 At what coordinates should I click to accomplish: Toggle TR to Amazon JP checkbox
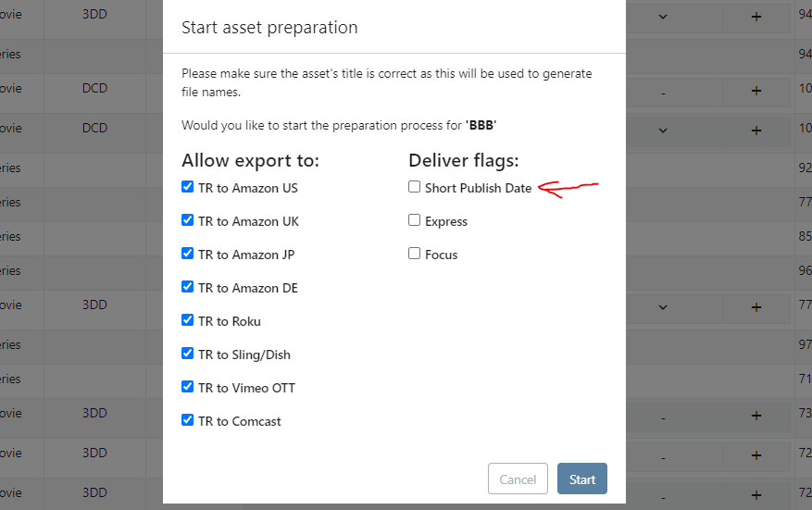[x=188, y=254]
